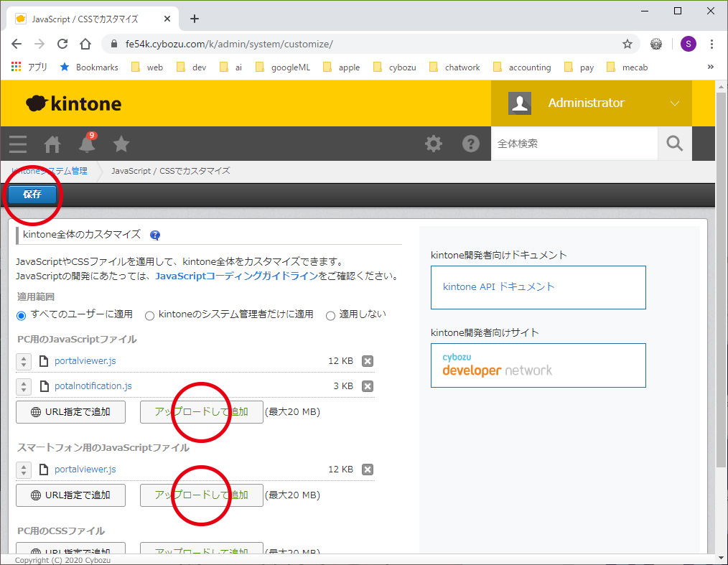Click the kintone logo
Viewport: 728px width, 565px height.
click(x=74, y=103)
